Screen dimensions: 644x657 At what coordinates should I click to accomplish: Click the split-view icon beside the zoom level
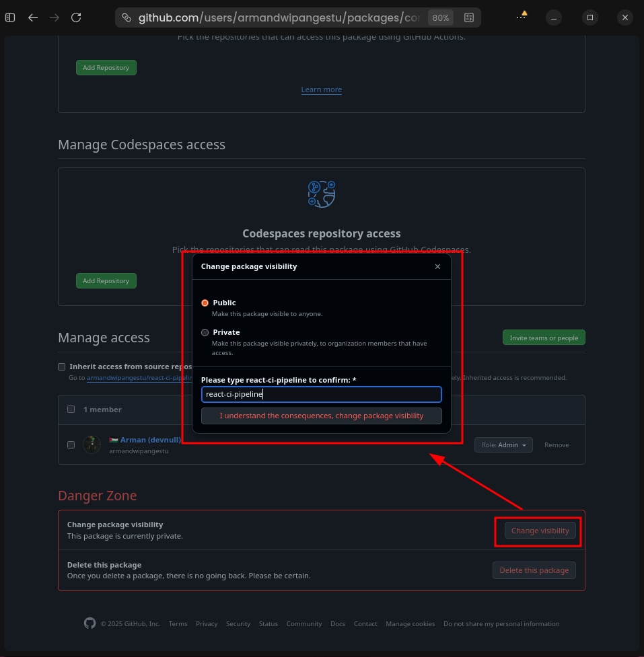[468, 17]
